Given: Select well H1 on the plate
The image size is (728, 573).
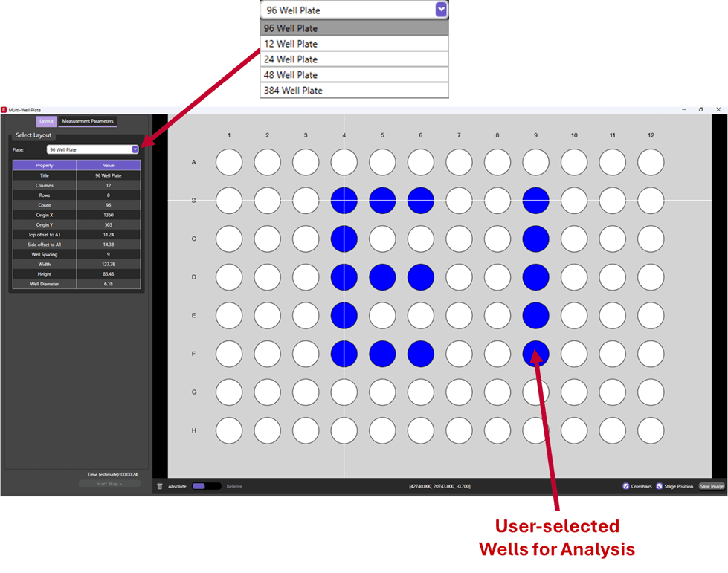Looking at the screenshot, I should click(x=229, y=430).
